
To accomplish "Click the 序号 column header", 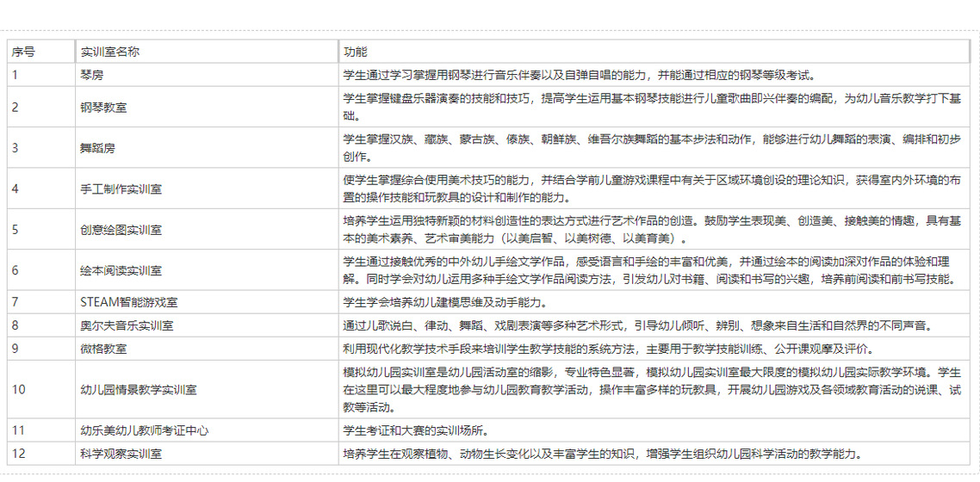I will pyautogui.click(x=24, y=52).
